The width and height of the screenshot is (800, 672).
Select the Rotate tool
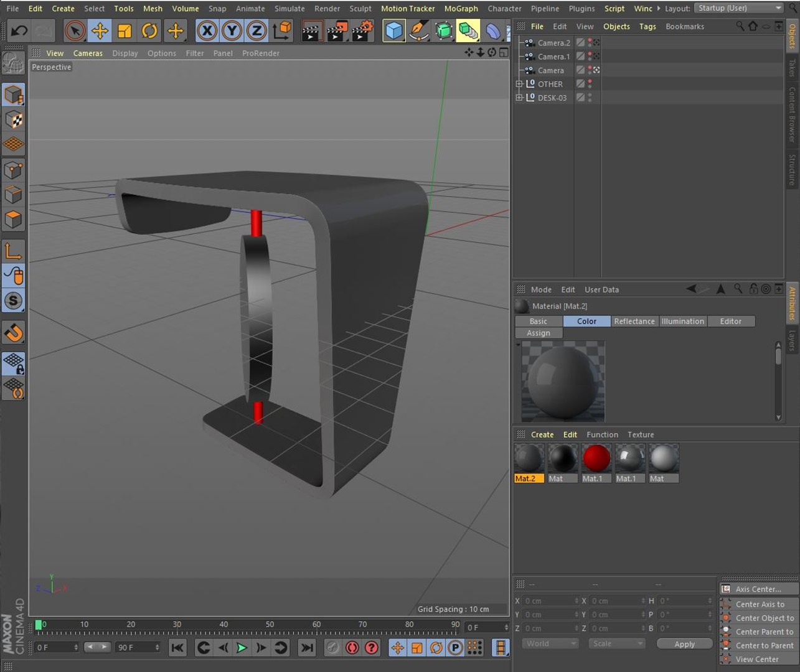149,30
